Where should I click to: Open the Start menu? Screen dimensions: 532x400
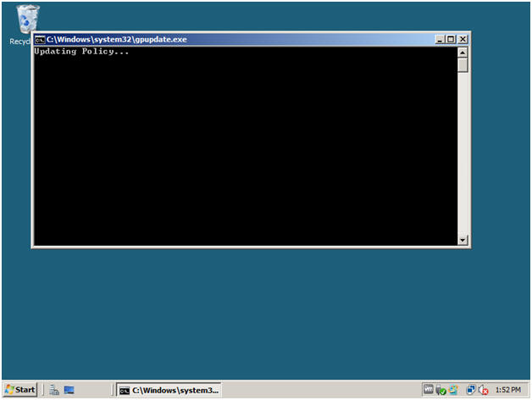click(20, 390)
